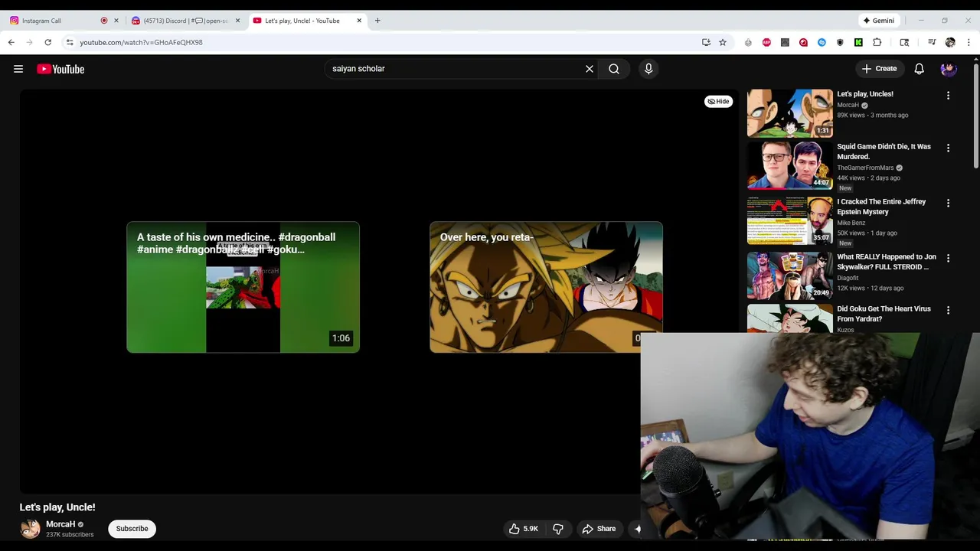Open the Extensions puzzle icon
The image size is (980, 551).
tap(877, 42)
